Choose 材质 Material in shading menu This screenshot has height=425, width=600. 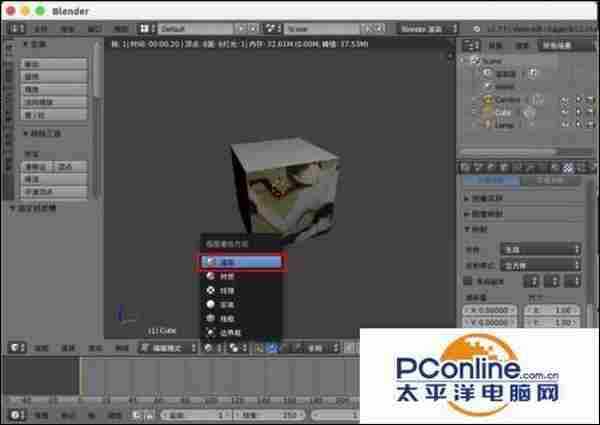[x=241, y=276]
